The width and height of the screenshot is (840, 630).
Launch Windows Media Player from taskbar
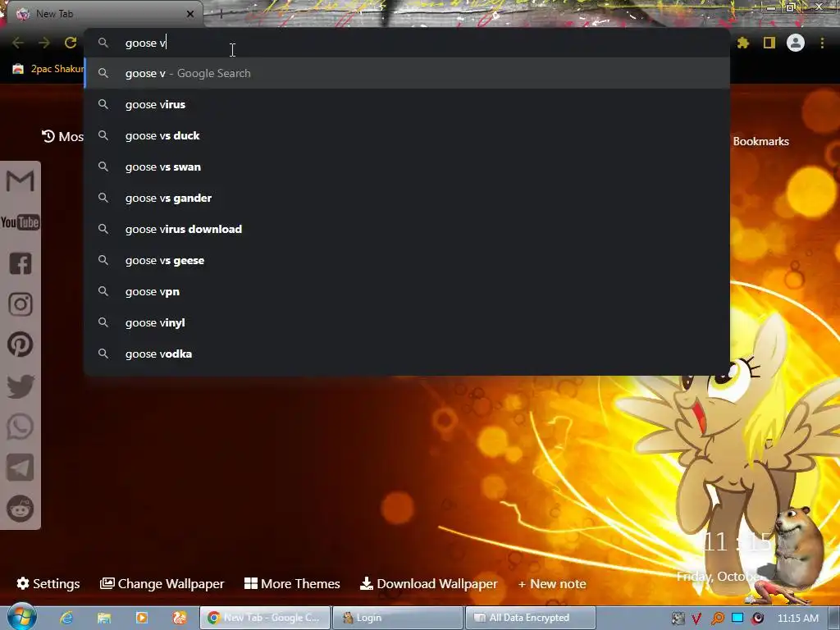[141, 618]
